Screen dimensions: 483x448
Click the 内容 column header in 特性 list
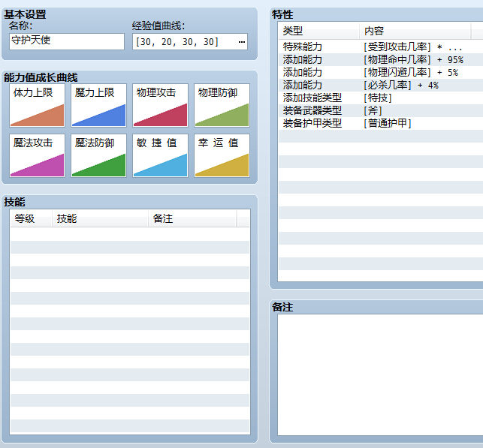(x=415, y=31)
